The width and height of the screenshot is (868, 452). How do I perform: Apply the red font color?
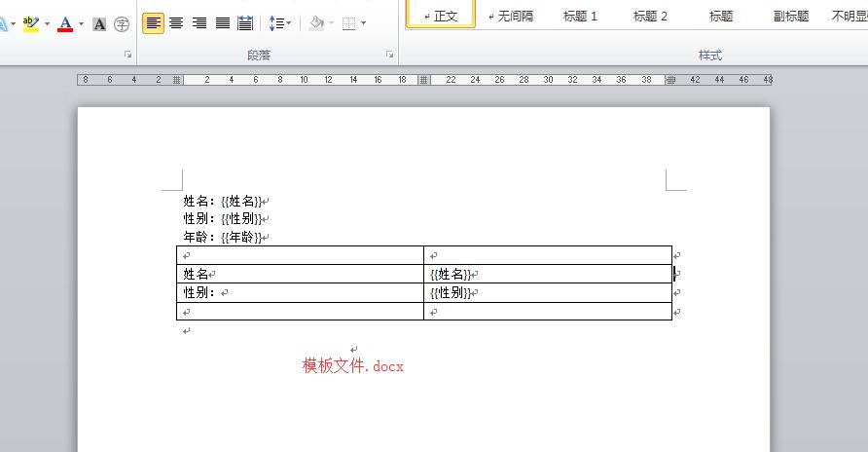(65, 23)
